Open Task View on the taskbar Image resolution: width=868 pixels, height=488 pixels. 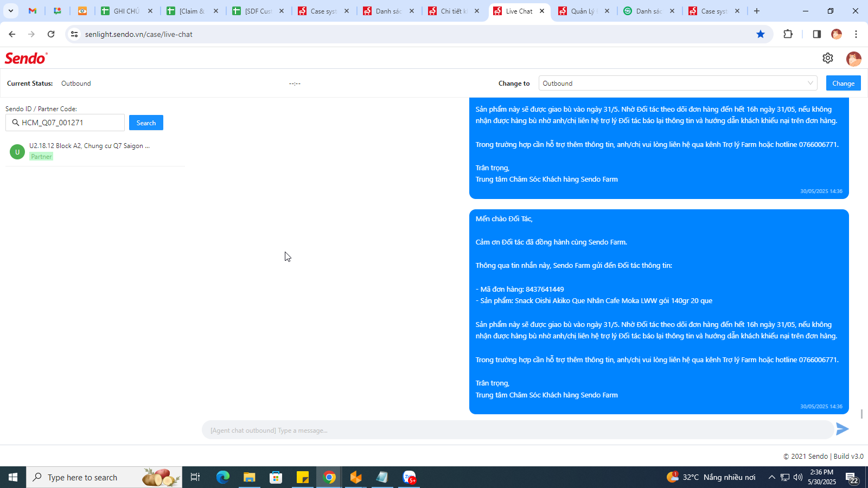[x=195, y=477]
